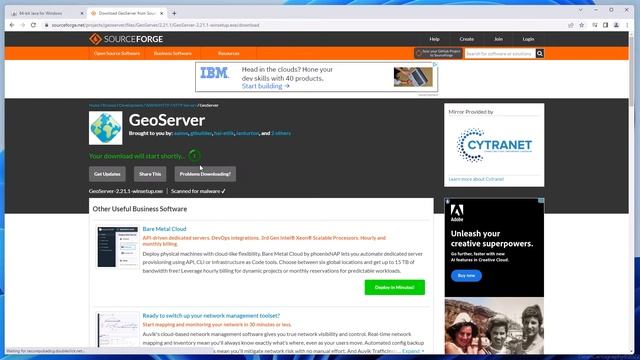Open the Chrome three-dot menu
Screen dimensions: 640x360
click(x=627, y=25)
